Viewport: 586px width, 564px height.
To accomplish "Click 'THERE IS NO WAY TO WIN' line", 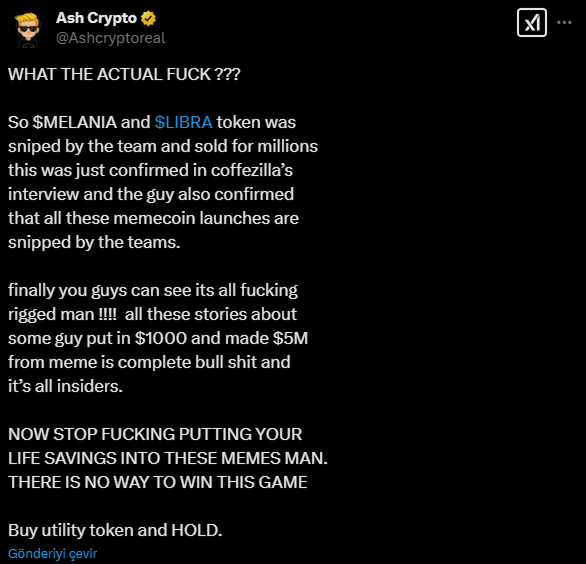I will point(158,482).
